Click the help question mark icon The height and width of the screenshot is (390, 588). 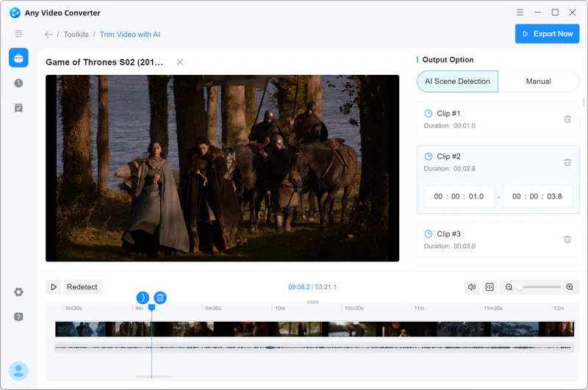point(18,317)
